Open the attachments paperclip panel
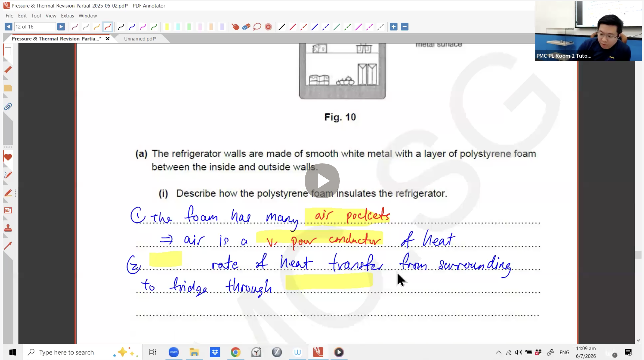644x360 pixels. [8, 107]
